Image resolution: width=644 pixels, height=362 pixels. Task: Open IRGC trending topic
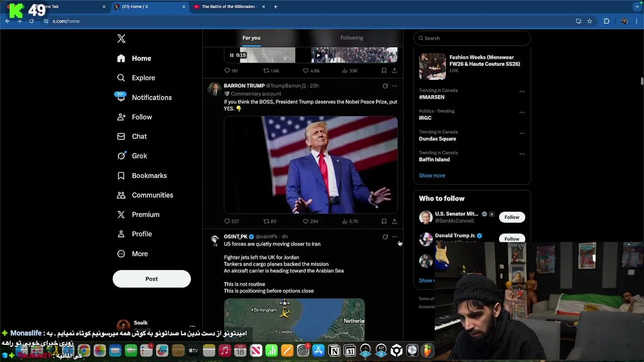pos(425,118)
